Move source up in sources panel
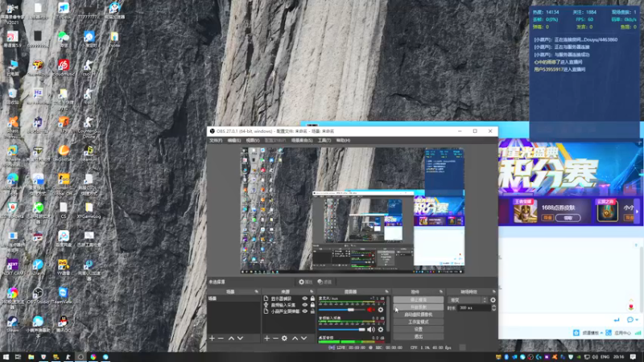 point(295,338)
